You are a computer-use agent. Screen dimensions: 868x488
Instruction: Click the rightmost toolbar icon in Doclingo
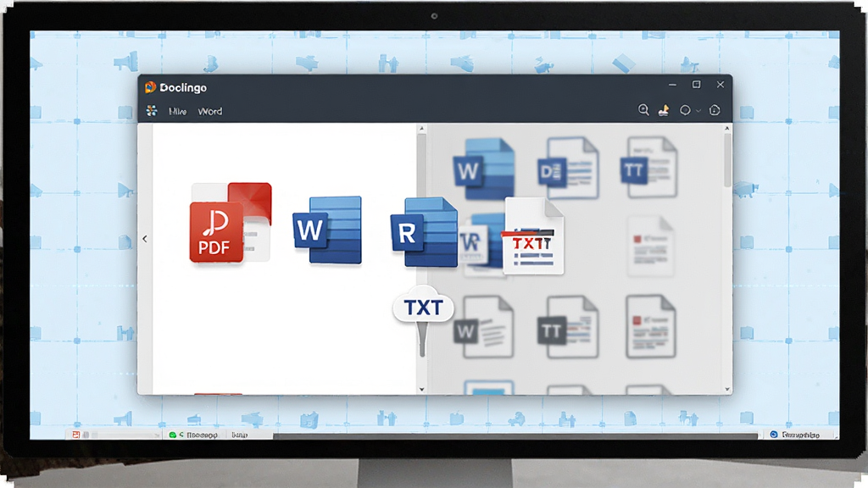(x=715, y=110)
